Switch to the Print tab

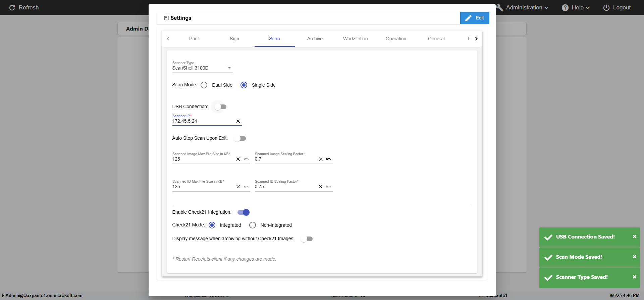194,39
